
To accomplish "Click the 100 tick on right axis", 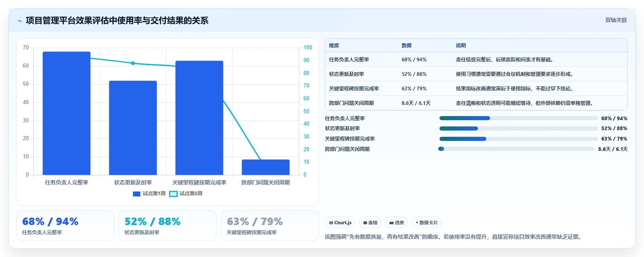I will click(x=308, y=48).
